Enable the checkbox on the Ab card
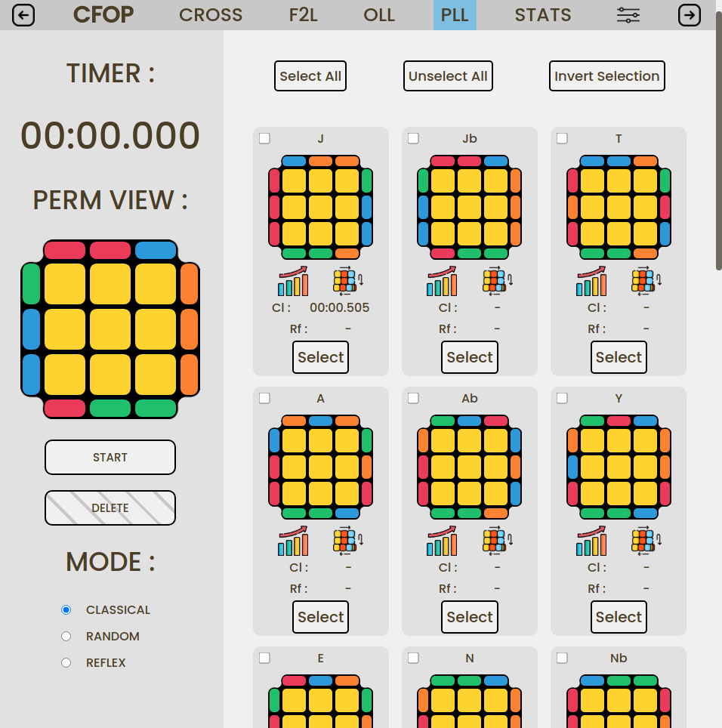The width and height of the screenshot is (722, 728). tap(413, 398)
